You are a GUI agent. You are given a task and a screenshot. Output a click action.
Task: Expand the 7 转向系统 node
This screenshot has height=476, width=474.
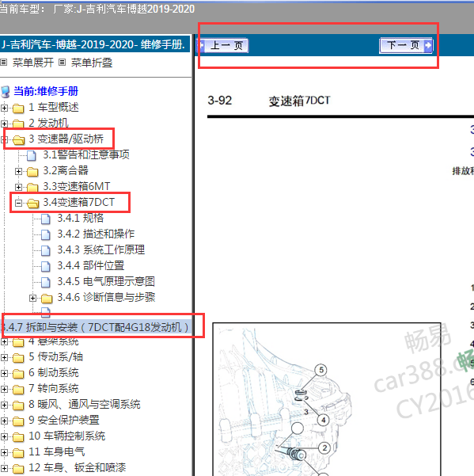4,389
